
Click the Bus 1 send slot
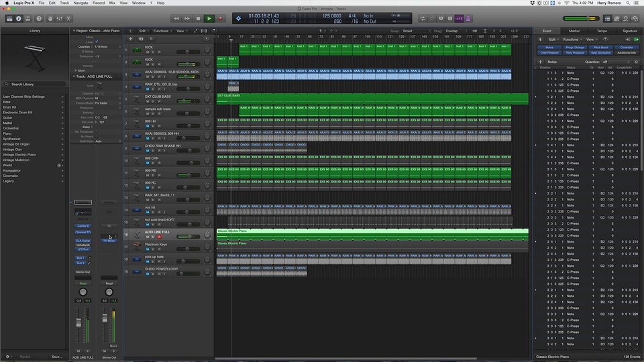80,257
